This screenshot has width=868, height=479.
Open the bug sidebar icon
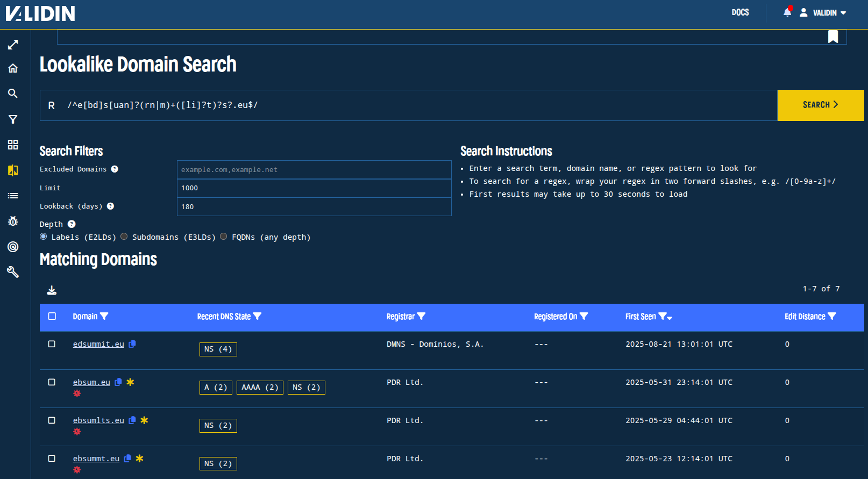pos(13,221)
